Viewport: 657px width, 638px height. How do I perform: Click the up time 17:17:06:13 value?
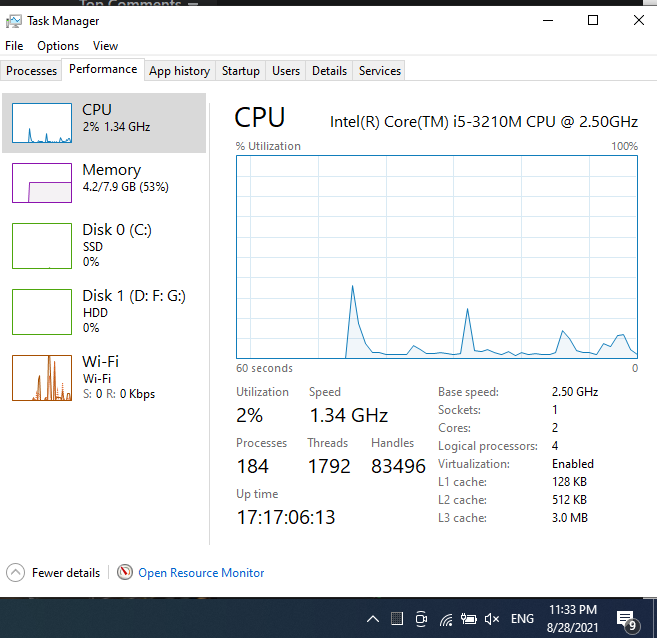pyautogui.click(x=286, y=517)
